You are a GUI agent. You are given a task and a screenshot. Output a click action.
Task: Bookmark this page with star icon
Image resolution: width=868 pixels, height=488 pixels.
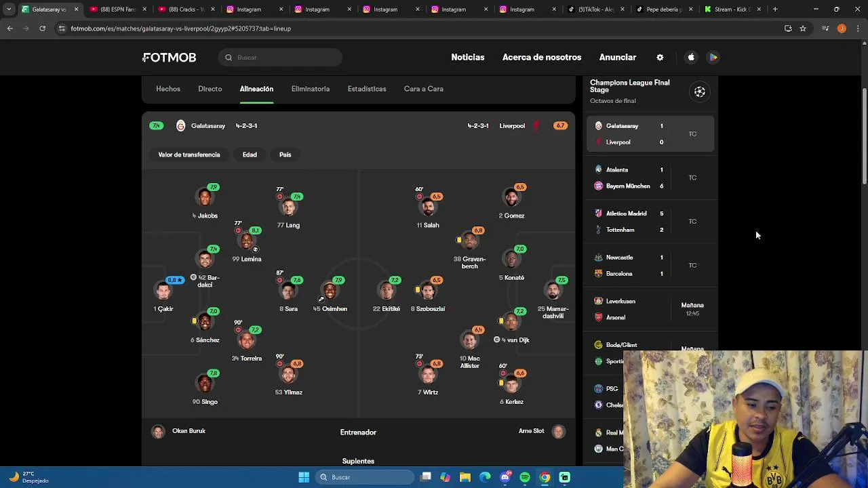pos(803,28)
